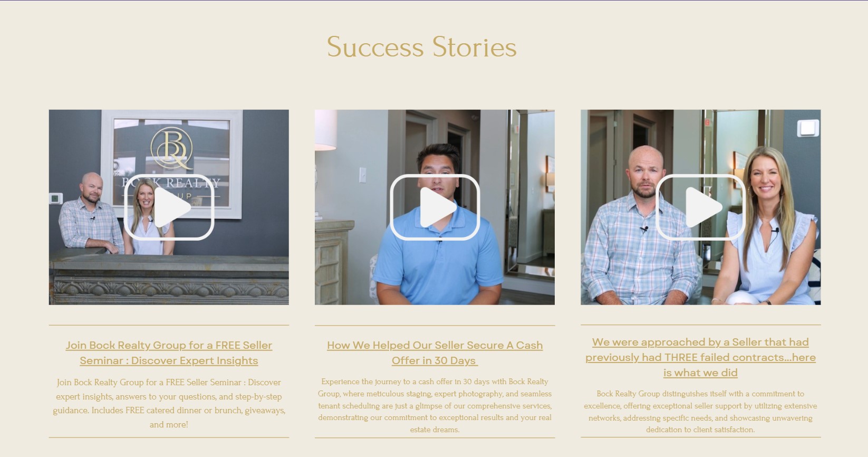Click the white wall device in third thumbnail
The image size is (868, 457).
point(808,128)
